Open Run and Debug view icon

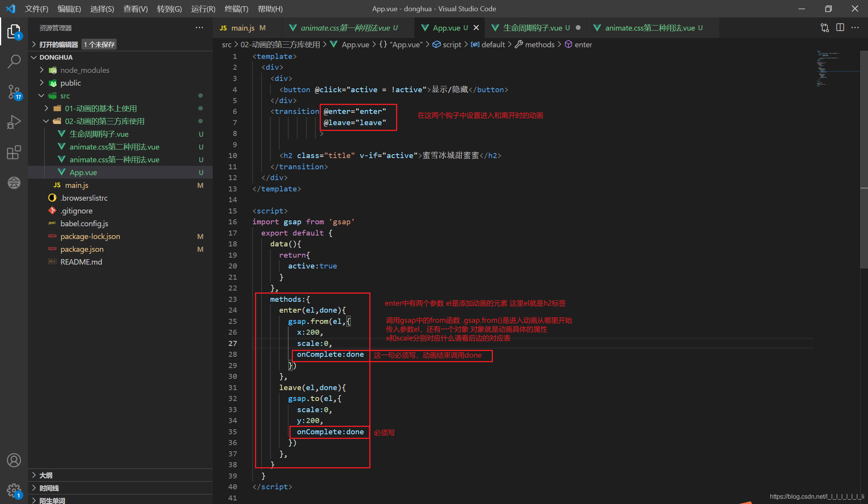pyautogui.click(x=14, y=122)
